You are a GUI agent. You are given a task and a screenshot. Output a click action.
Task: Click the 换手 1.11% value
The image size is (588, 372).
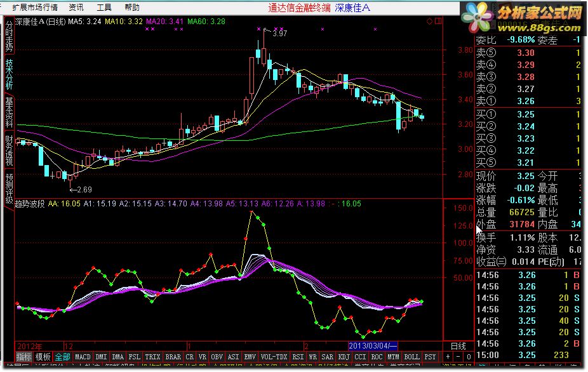coord(522,238)
